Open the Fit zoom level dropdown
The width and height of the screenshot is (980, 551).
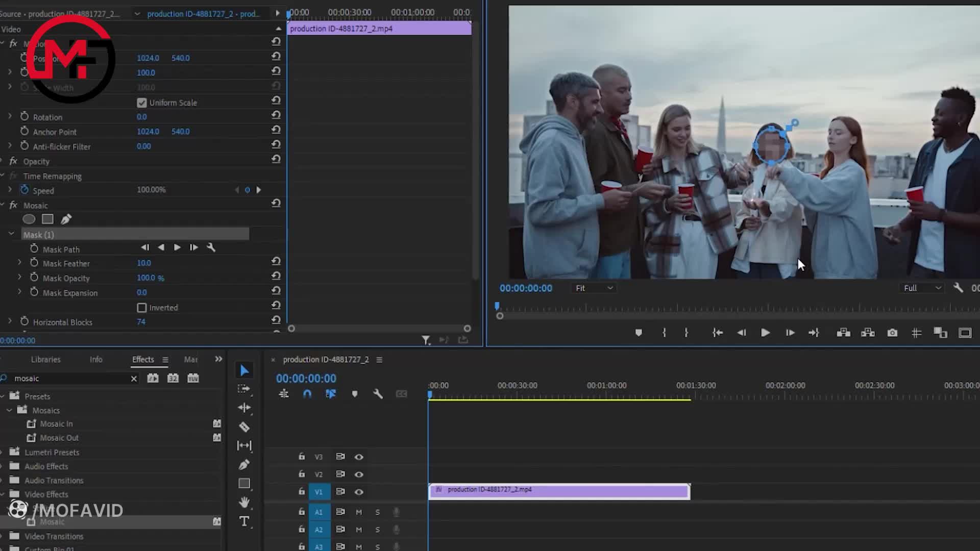594,288
